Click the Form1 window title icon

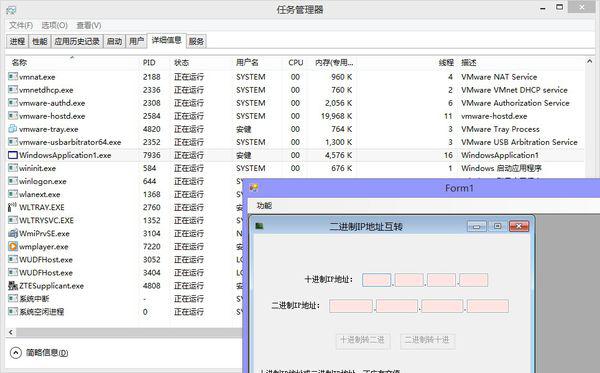click(x=254, y=188)
